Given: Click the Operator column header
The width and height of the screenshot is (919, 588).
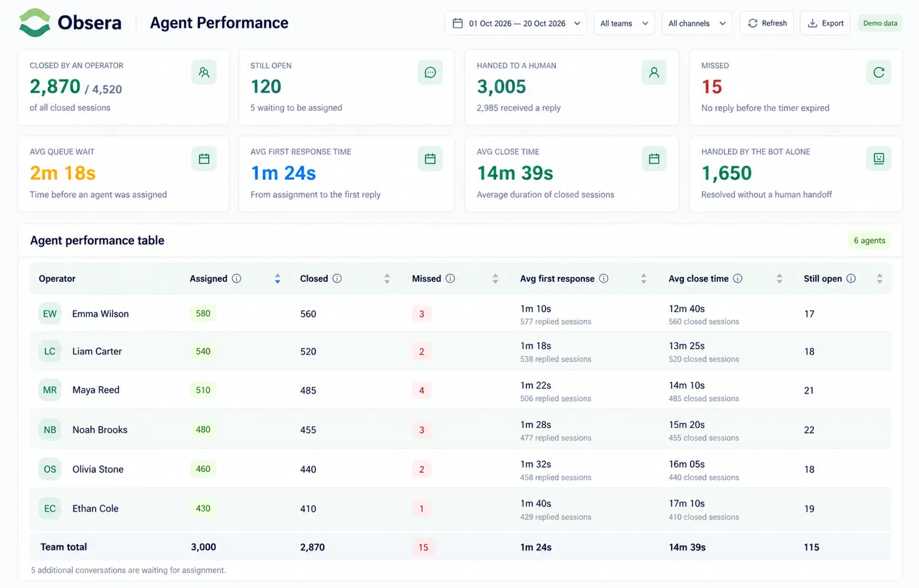Looking at the screenshot, I should tap(57, 278).
